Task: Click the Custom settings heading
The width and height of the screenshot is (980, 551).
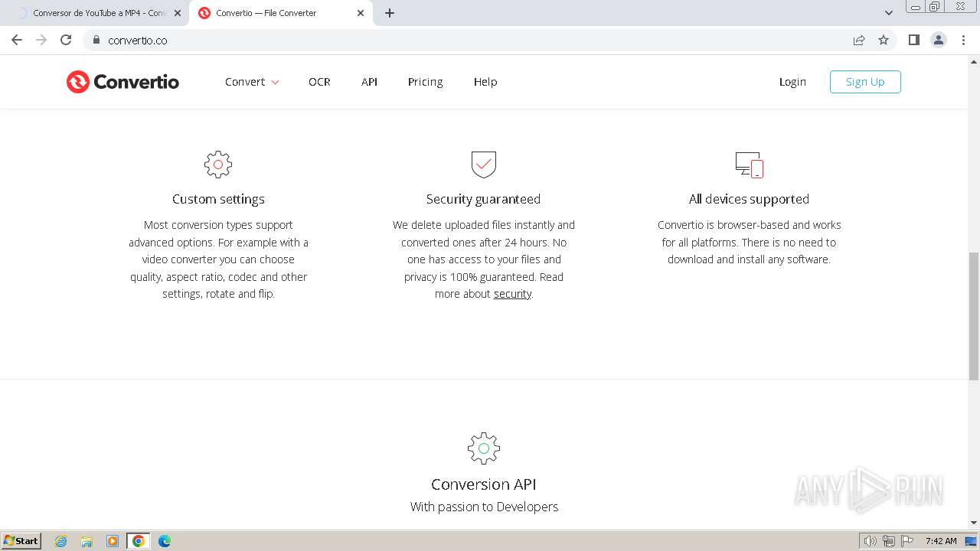Action: (218, 199)
